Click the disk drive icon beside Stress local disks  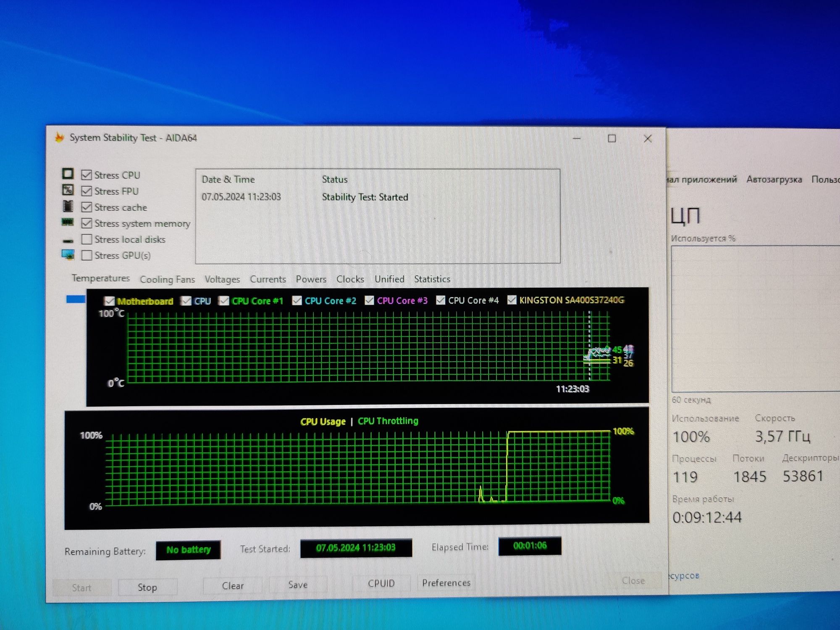click(x=68, y=241)
